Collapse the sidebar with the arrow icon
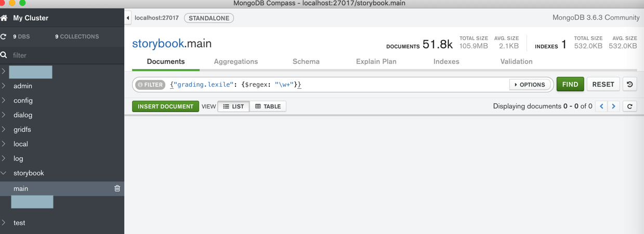The image size is (644, 234). click(128, 18)
